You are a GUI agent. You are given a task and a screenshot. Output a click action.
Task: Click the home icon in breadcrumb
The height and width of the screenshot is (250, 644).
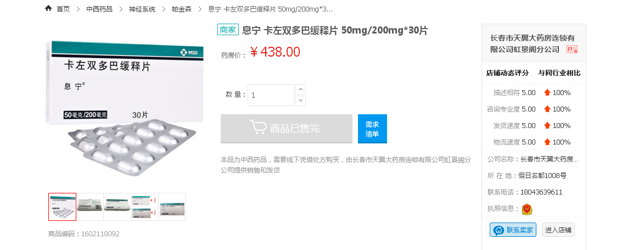pyautogui.click(x=48, y=9)
